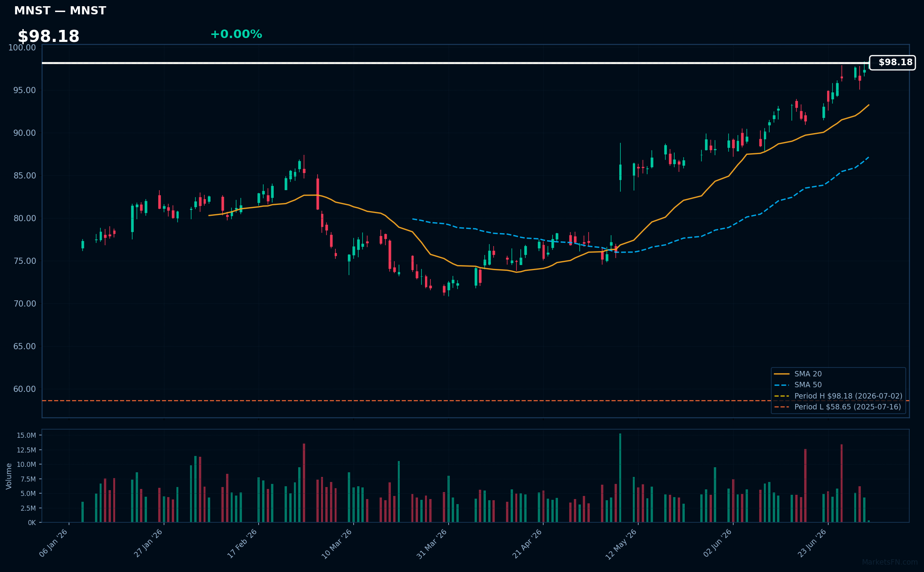The height and width of the screenshot is (572, 924).
Task: Click the $98.18 price tag on right axis
Action: coord(892,62)
